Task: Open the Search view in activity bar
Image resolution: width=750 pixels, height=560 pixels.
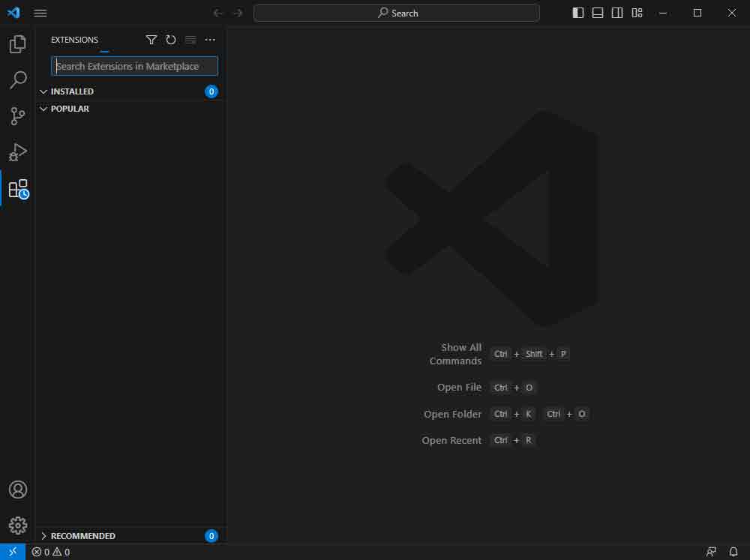Action: 18,80
